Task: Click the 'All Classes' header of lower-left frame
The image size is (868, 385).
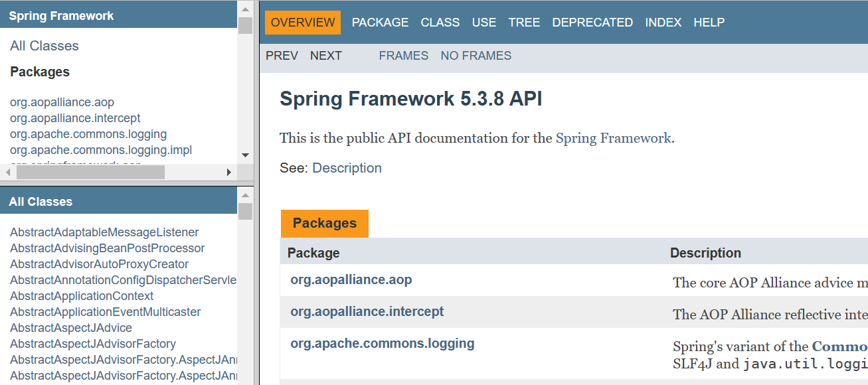Action: [x=41, y=202]
